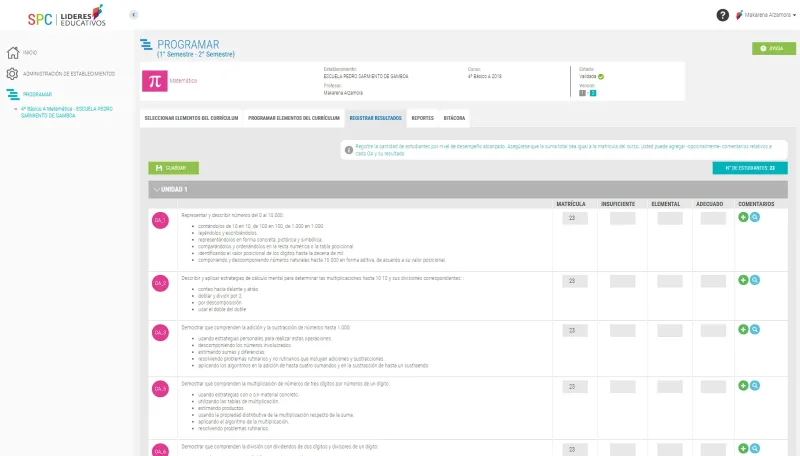Click the Programar page title icon
The height and width of the screenshot is (456, 800).
pyautogui.click(x=146, y=45)
